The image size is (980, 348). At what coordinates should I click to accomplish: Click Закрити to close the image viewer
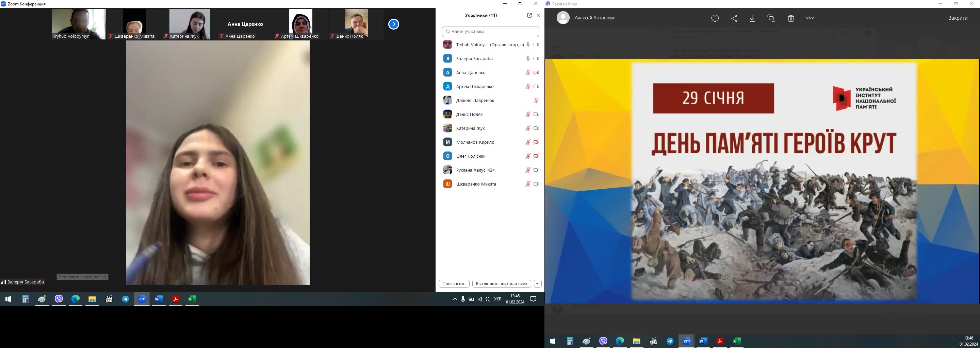[x=958, y=18]
